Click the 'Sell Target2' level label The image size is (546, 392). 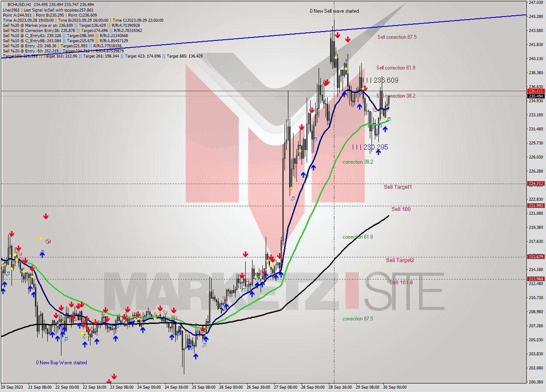(x=400, y=260)
